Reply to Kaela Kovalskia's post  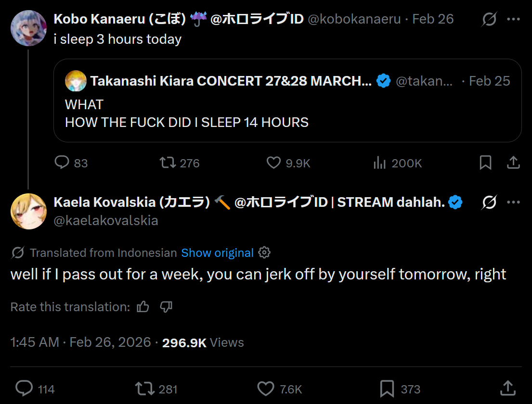pyautogui.click(x=24, y=389)
